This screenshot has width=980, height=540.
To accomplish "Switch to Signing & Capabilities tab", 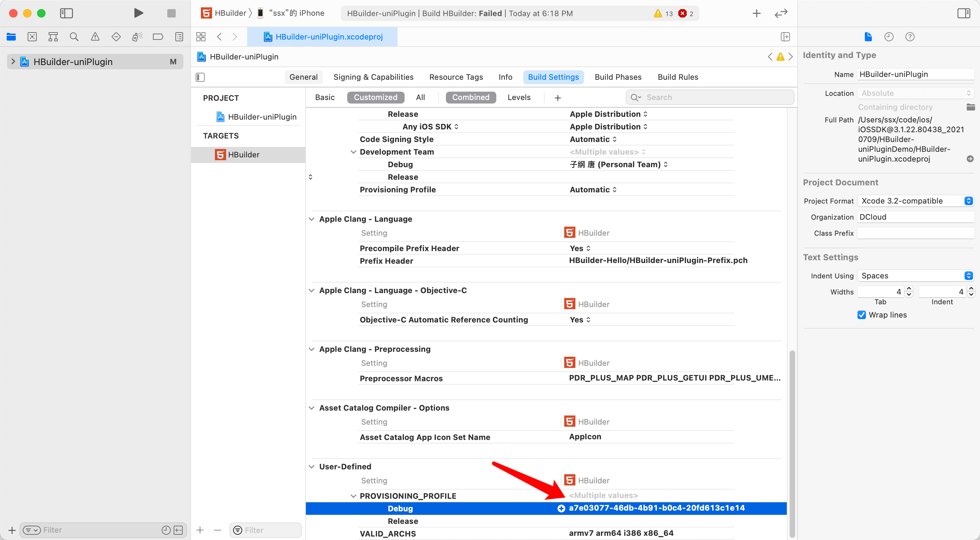I will [x=373, y=77].
